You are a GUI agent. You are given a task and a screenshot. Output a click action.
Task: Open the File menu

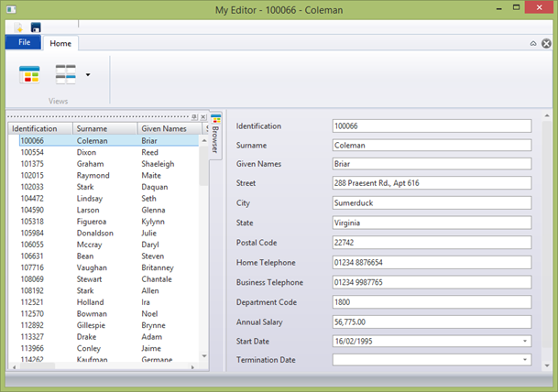(23, 43)
